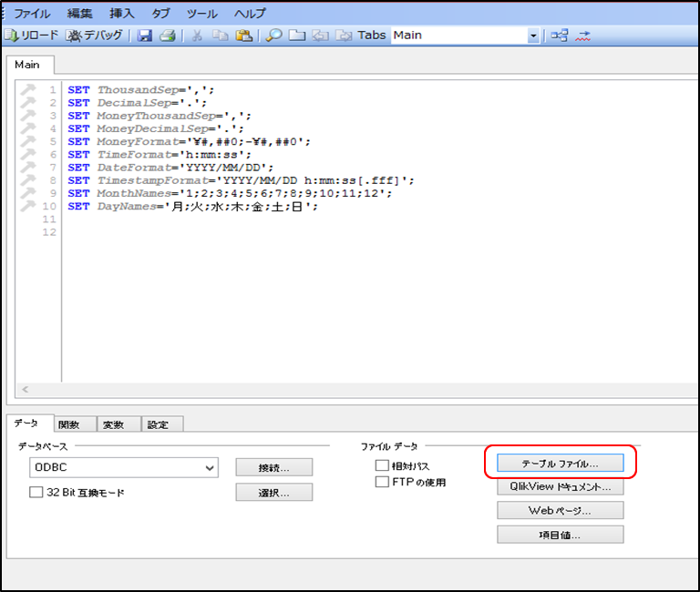Promote tab with left-arrow tab icon

[x=320, y=36]
